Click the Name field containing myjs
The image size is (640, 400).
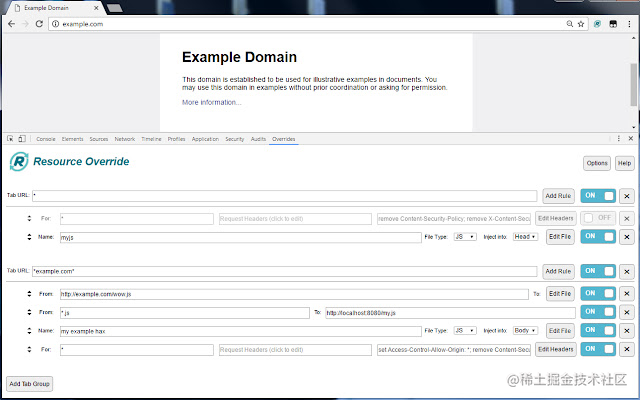tap(240, 237)
